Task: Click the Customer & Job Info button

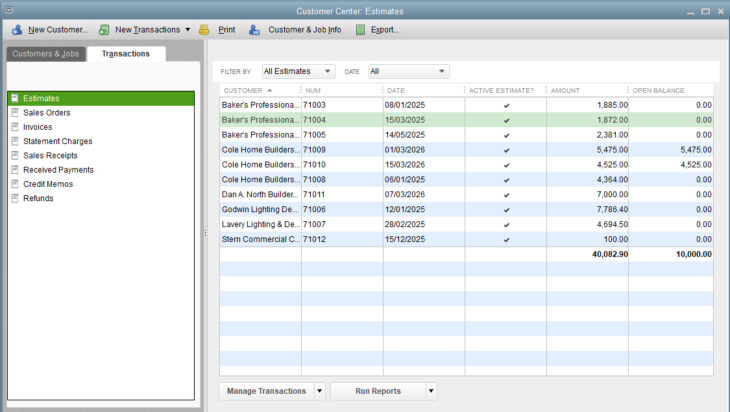Action: (295, 30)
